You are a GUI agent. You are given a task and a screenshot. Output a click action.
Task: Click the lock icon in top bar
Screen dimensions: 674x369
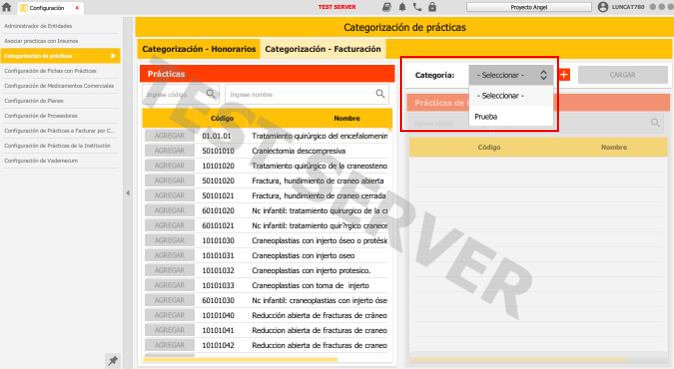[432, 7]
